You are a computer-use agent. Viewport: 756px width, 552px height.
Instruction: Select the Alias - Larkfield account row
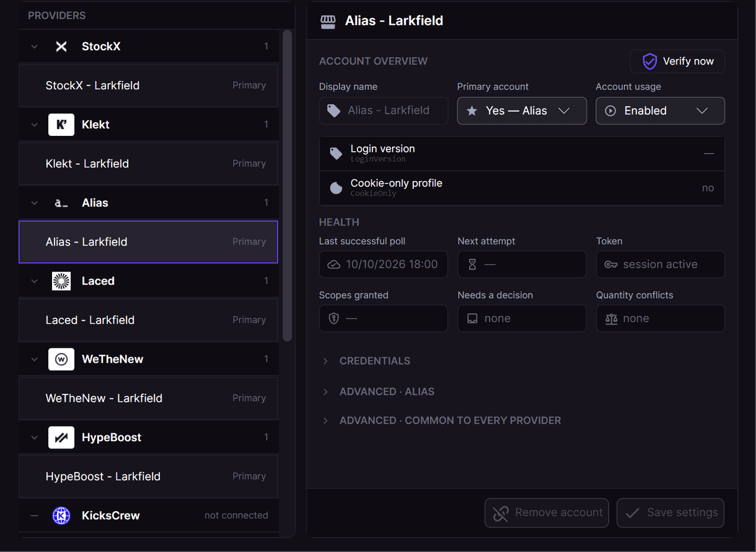pos(149,242)
